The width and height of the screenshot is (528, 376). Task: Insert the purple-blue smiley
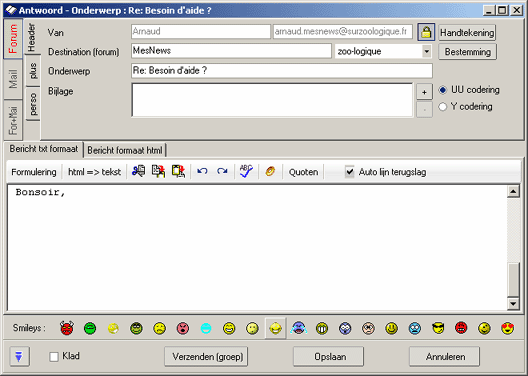(345, 328)
